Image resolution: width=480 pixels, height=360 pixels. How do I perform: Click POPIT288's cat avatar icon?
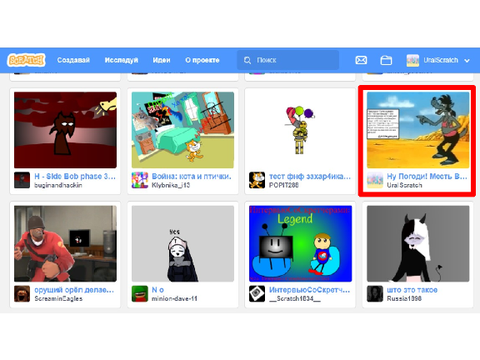[x=257, y=180]
